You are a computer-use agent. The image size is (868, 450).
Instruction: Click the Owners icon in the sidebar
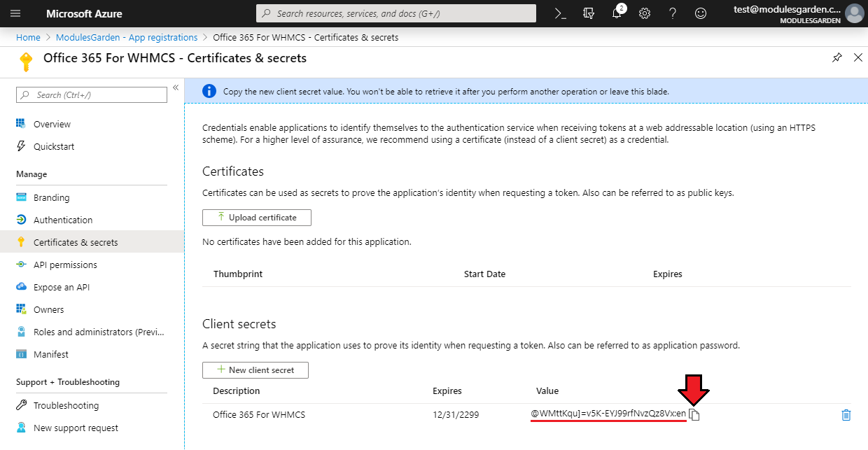[21, 309]
